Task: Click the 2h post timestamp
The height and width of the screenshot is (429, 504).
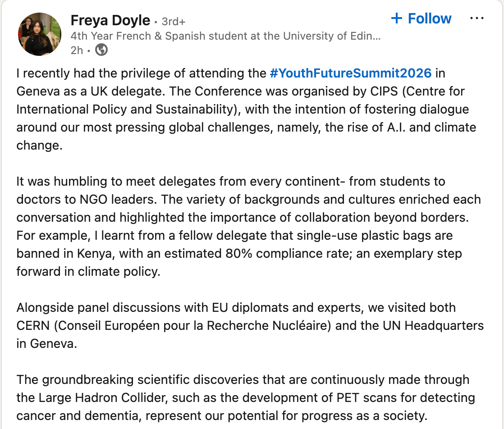Action: [x=77, y=50]
